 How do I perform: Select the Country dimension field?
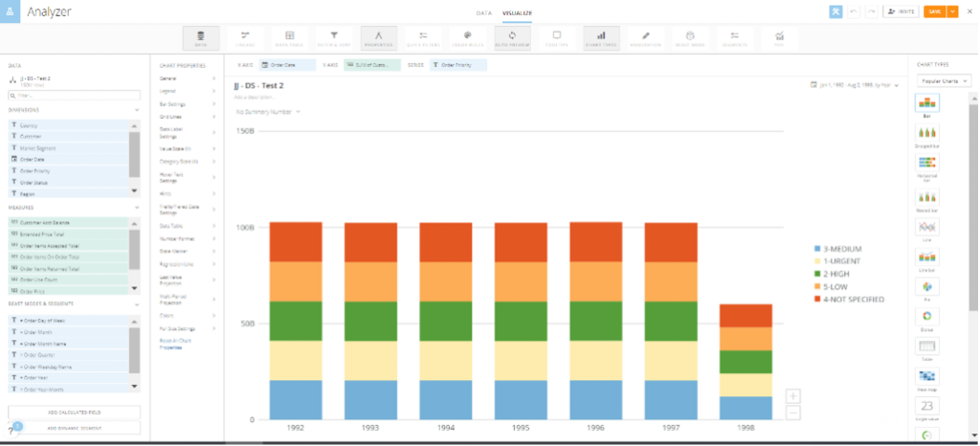tap(68, 125)
